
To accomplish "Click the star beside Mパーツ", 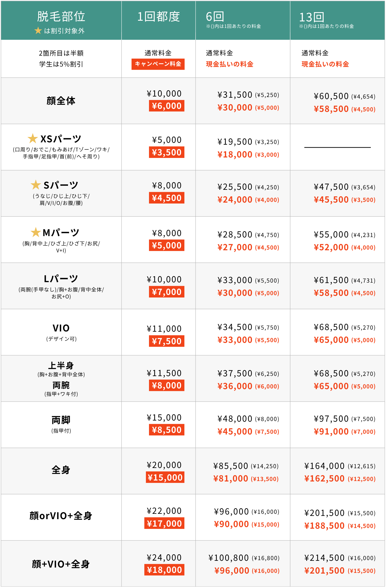I will [36, 232].
